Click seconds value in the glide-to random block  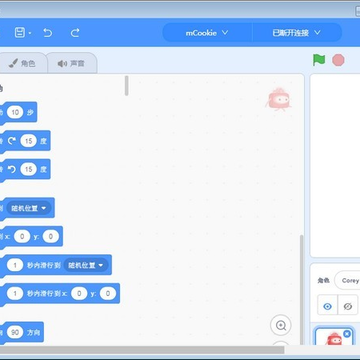point(15,265)
